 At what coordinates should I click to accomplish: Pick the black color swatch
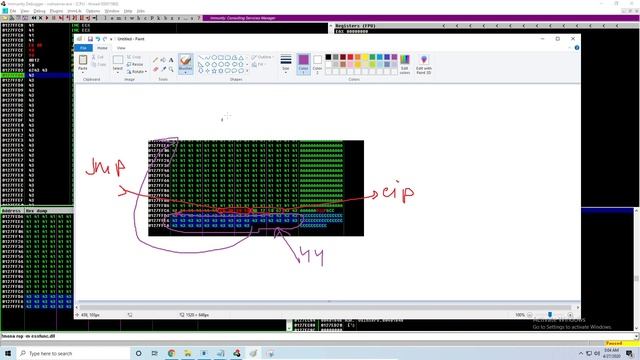click(328, 57)
